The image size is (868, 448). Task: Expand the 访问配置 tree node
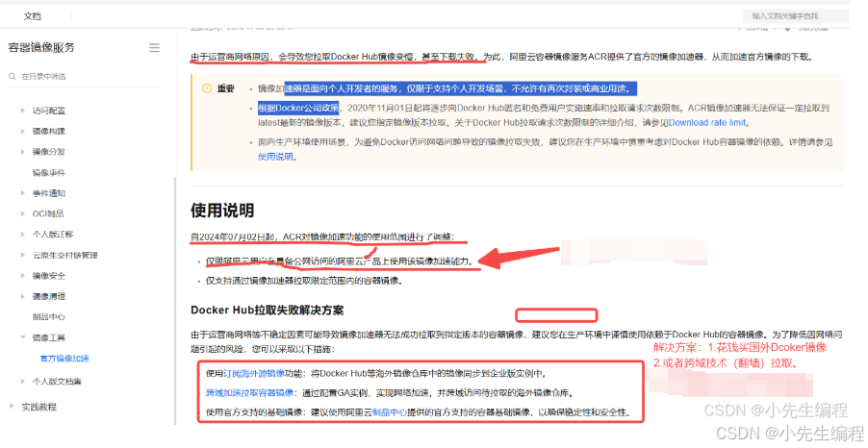tap(23, 111)
